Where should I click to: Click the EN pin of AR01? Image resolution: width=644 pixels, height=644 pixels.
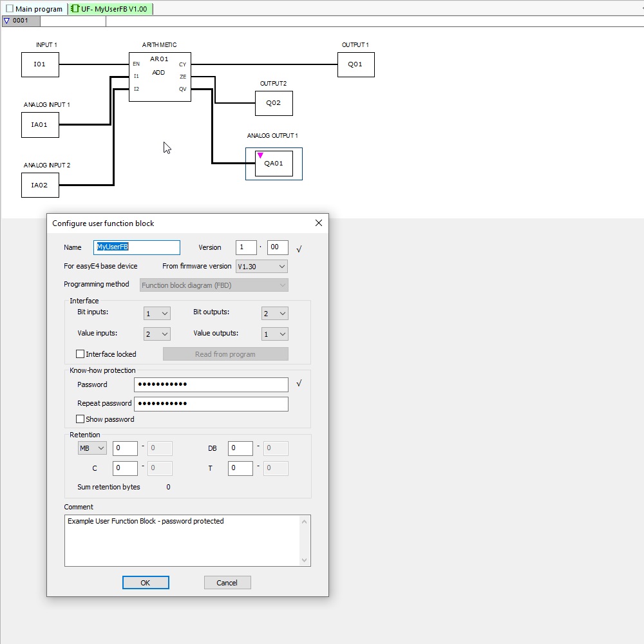click(x=136, y=64)
